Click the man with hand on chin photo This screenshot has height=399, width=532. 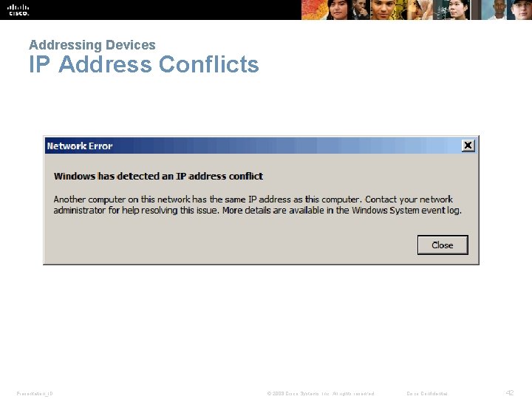(x=361, y=10)
